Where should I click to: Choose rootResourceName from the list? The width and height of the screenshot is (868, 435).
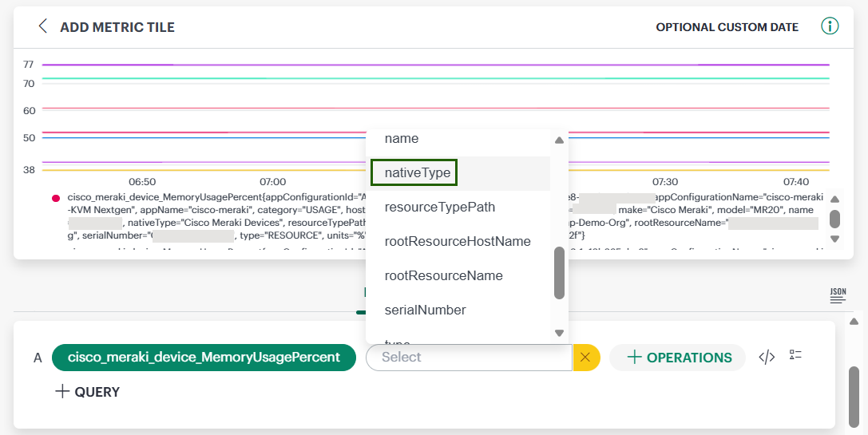tap(458, 275)
